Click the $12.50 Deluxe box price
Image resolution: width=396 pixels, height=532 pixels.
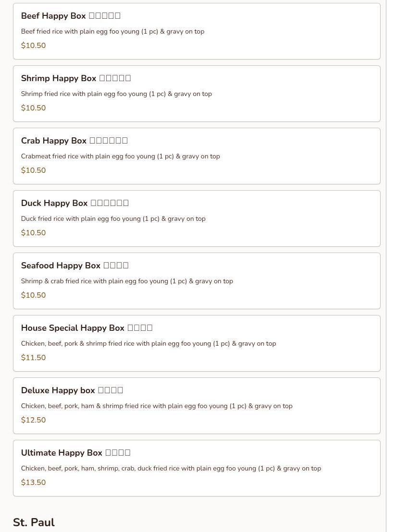(x=33, y=420)
